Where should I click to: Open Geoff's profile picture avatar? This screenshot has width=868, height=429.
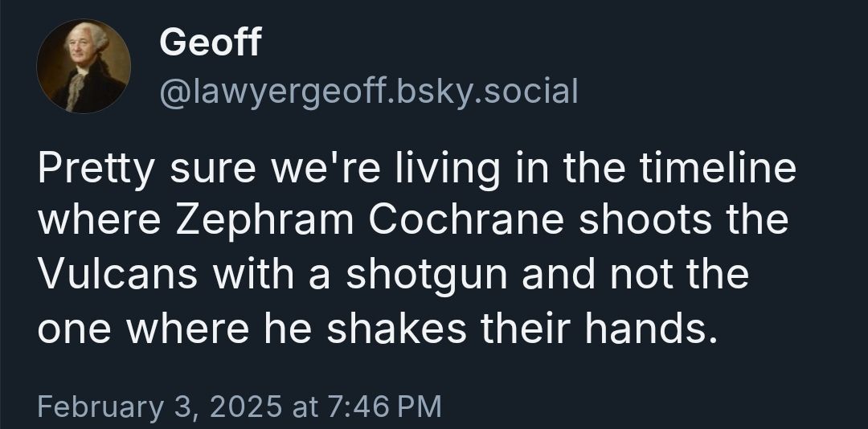[x=84, y=66]
